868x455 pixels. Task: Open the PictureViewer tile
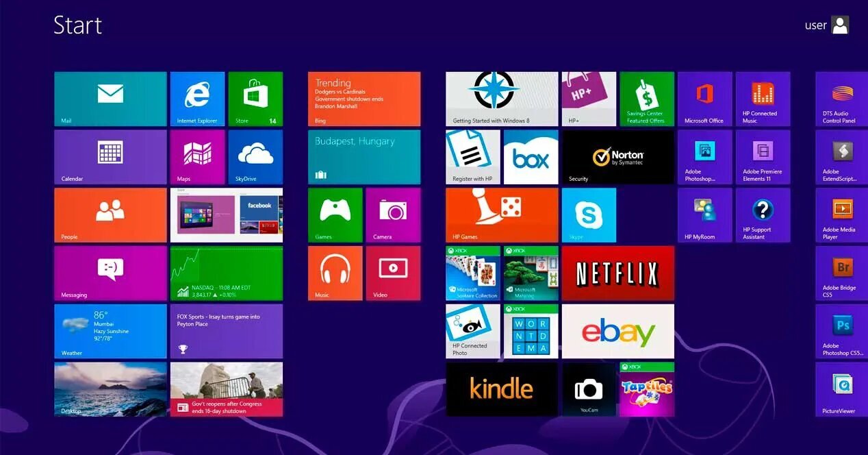click(842, 389)
